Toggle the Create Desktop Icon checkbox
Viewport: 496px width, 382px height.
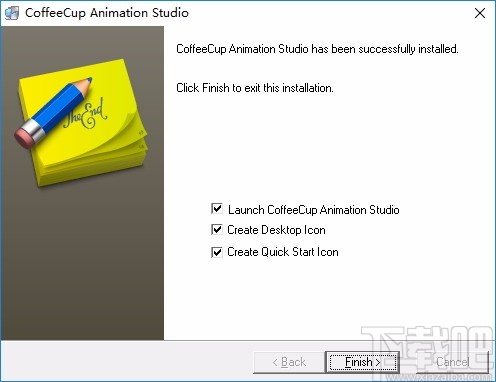[217, 230]
